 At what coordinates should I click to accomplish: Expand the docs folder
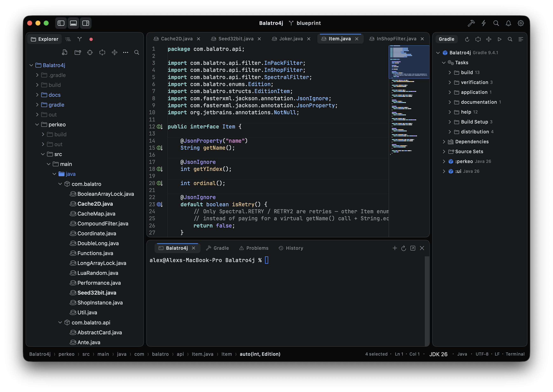point(37,95)
